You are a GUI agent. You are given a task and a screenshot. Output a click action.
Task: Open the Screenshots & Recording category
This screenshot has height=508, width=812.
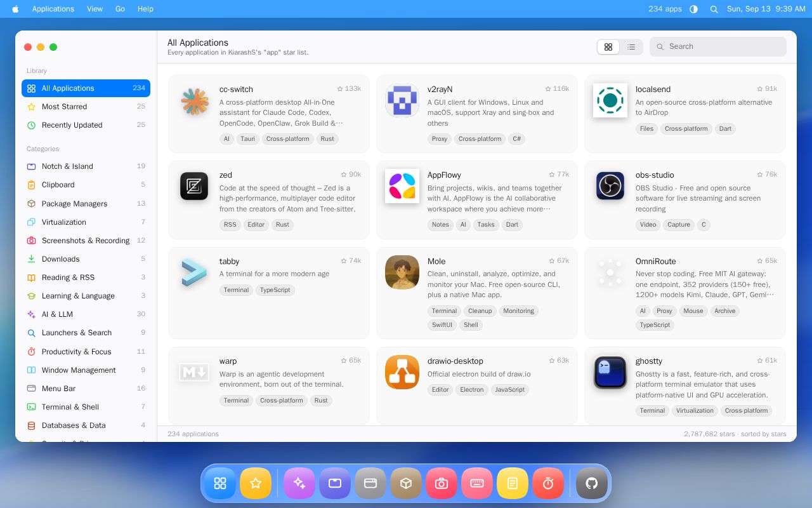point(86,241)
